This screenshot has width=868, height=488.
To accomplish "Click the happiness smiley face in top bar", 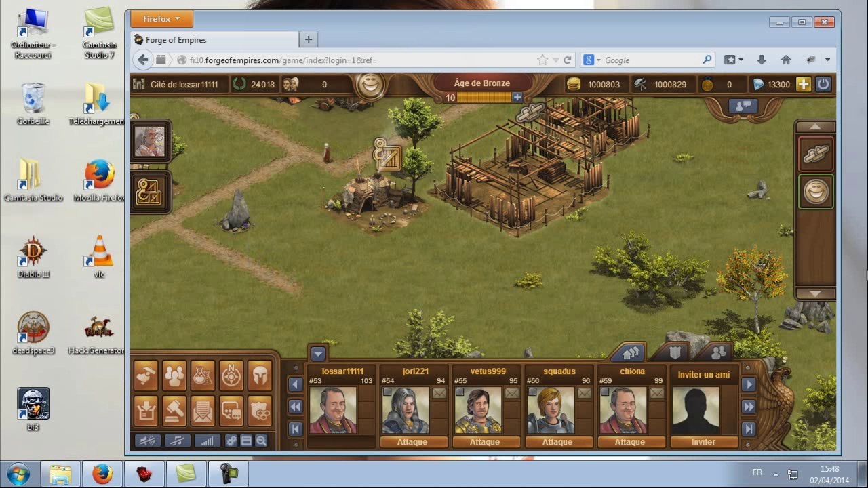I will tap(370, 85).
